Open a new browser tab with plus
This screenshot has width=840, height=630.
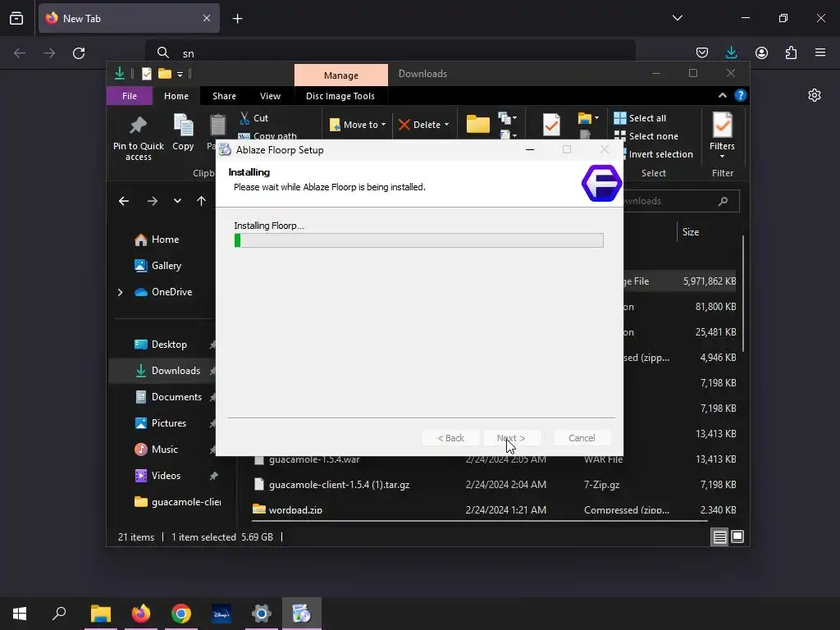[237, 19]
